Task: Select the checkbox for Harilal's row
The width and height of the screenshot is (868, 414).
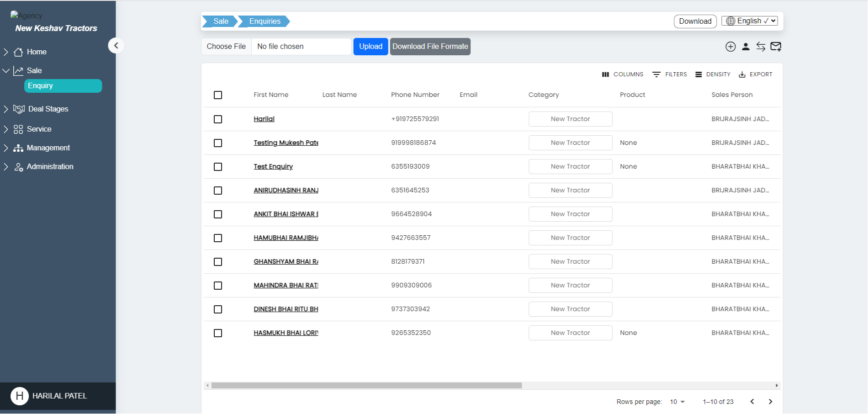Action: [218, 119]
